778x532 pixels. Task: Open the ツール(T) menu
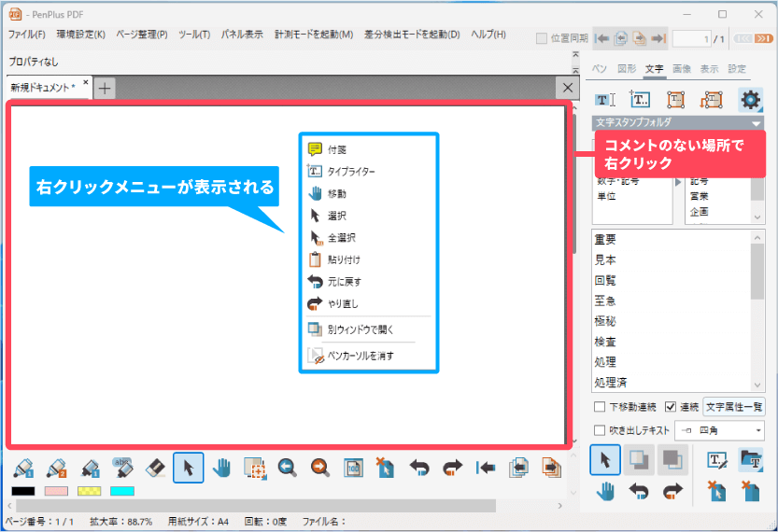pos(192,35)
